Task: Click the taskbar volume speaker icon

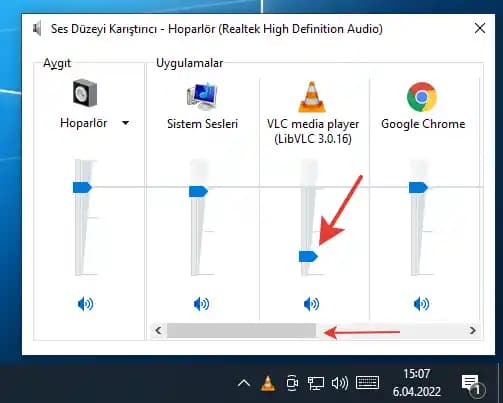Action: pyautogui.click(x=340, y=383)
